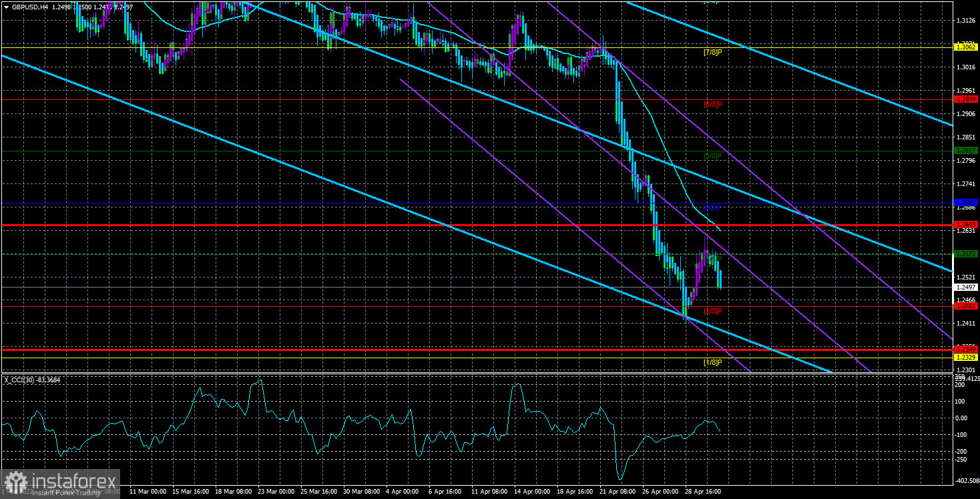Click the [7/8]P Murray level label
980x499 pixels.
[713, 52]
